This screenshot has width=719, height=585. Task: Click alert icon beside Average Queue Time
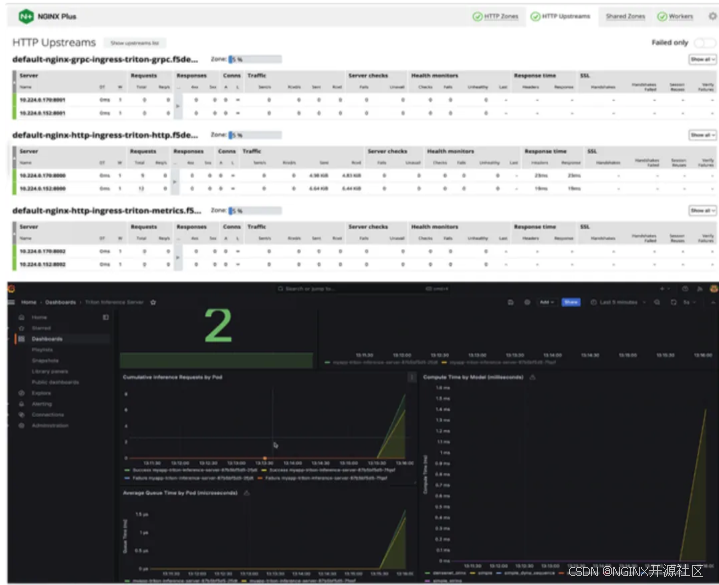pyautogui.click(x=247, y=493)
